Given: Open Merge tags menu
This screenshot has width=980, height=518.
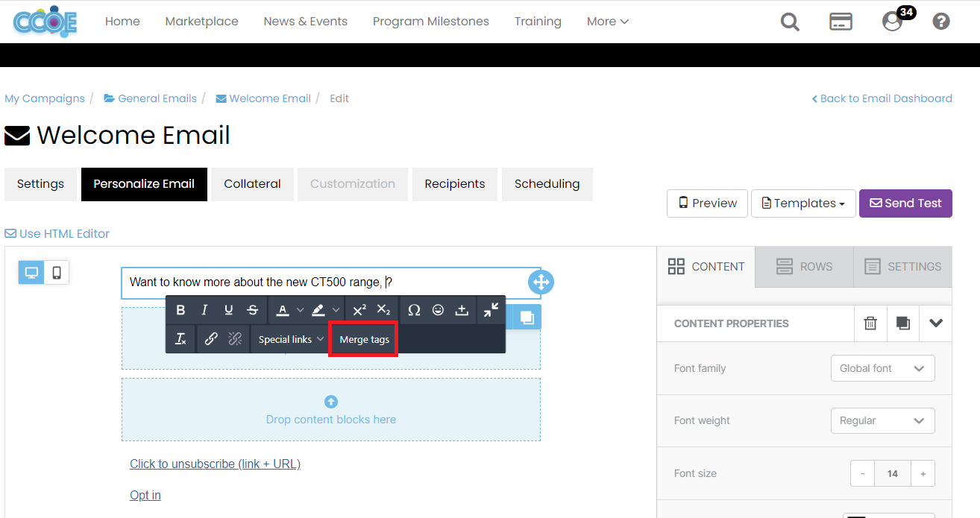Looking at the screenshot, I should (364, 339).
